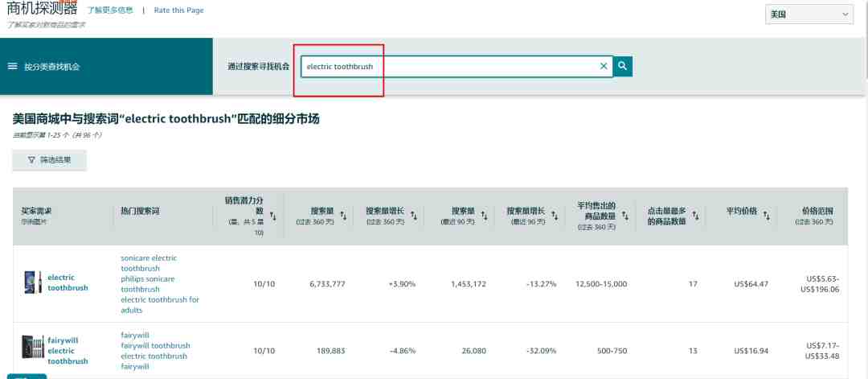Viewport: 868px width, 379px height.
Task: Click the magnifier search button
Action: (623, 67)
